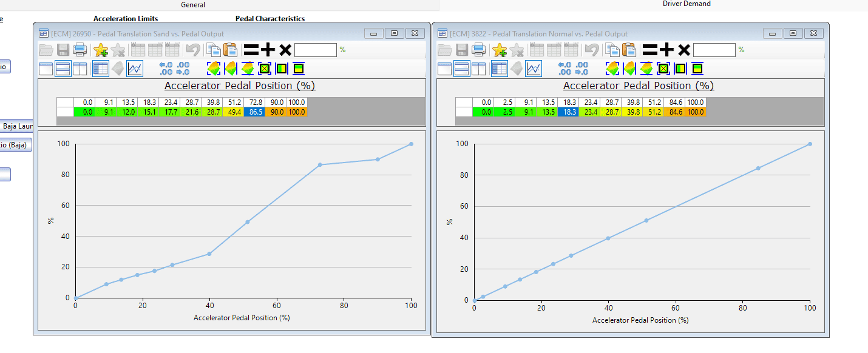Image resolution: width=868 pixels, height=353 pixels.
Task: Toggle single-pane layout in Sand window
Action: coord(46,69)
